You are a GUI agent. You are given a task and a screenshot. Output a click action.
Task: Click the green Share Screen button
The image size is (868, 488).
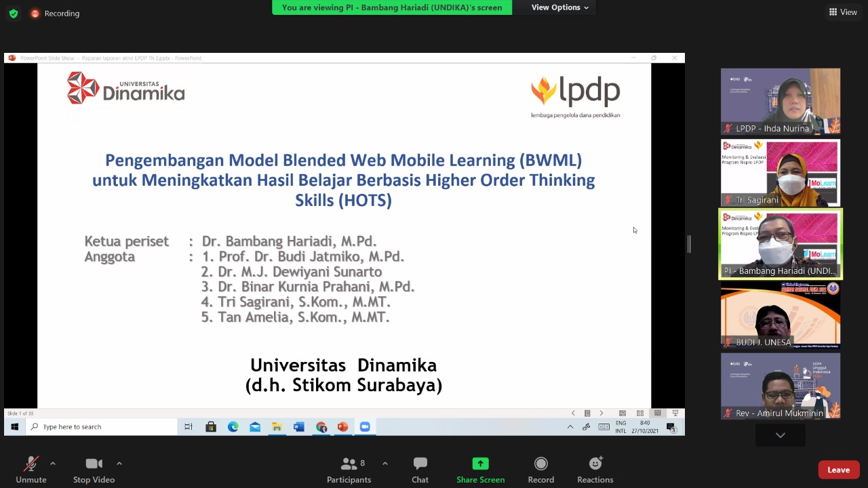tap(480, 470)
